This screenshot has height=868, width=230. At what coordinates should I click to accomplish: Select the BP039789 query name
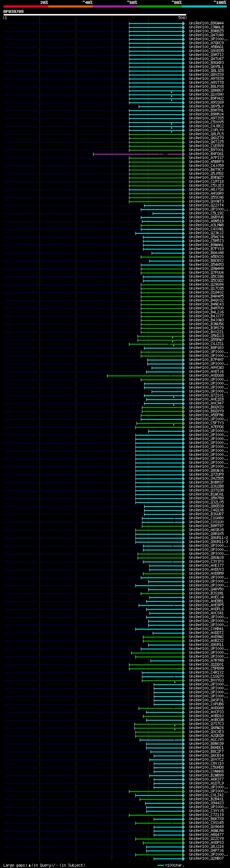pos(14,12)
